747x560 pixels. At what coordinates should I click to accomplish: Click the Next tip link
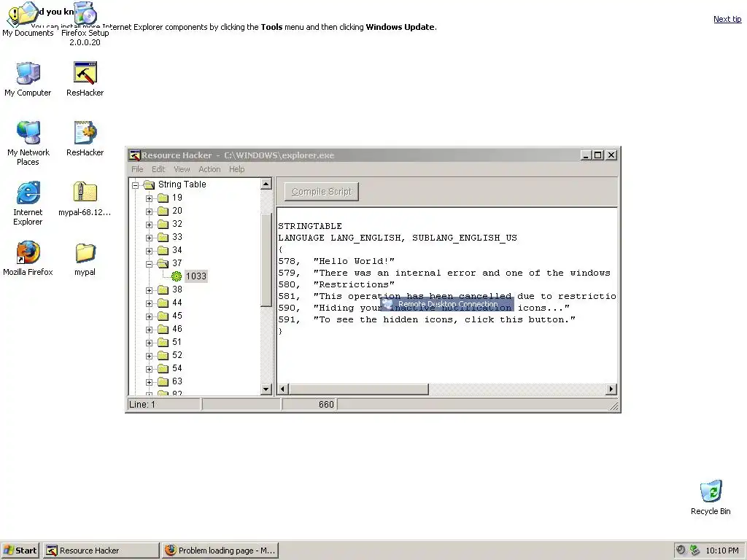tap(727, 19)
